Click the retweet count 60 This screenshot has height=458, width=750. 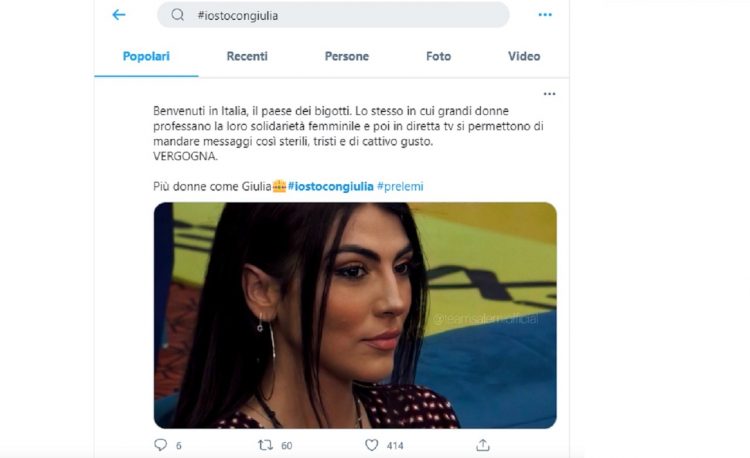[x=287, y=446]
